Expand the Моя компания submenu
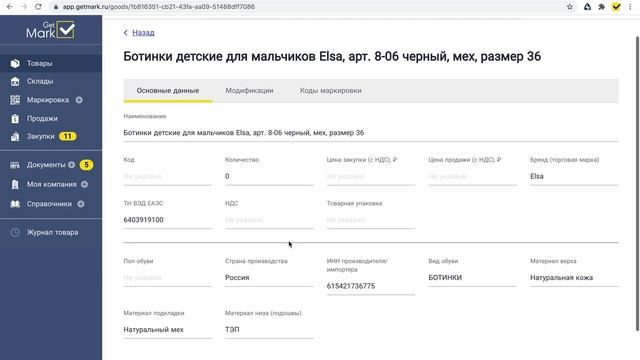The height and width of the screenshot is (360, 640). coord(84,184)
